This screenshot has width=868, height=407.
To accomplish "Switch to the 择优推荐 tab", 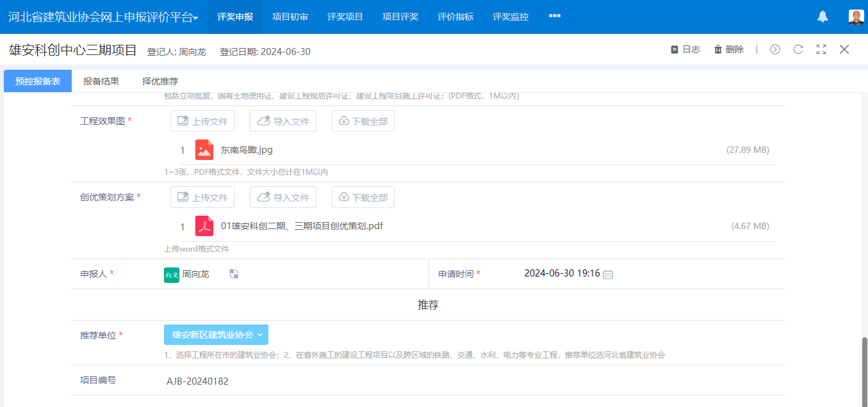I will tap(160, 81).
